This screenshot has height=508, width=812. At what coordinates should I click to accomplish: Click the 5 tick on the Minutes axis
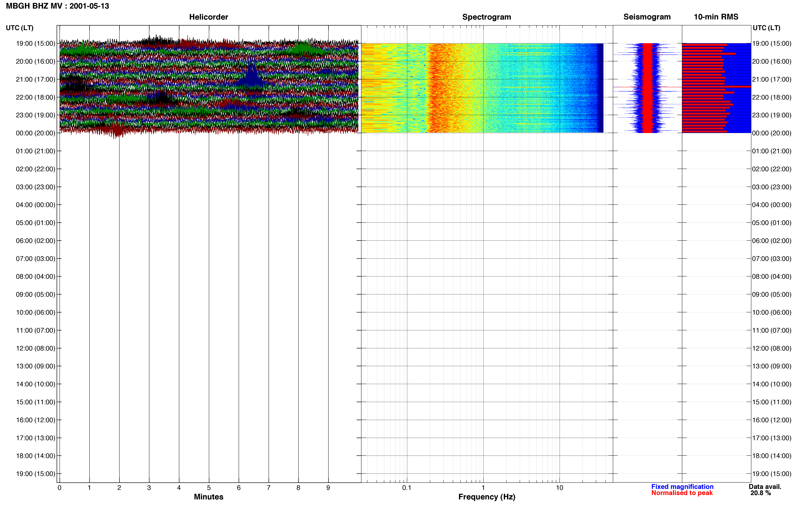coord(209,487)
